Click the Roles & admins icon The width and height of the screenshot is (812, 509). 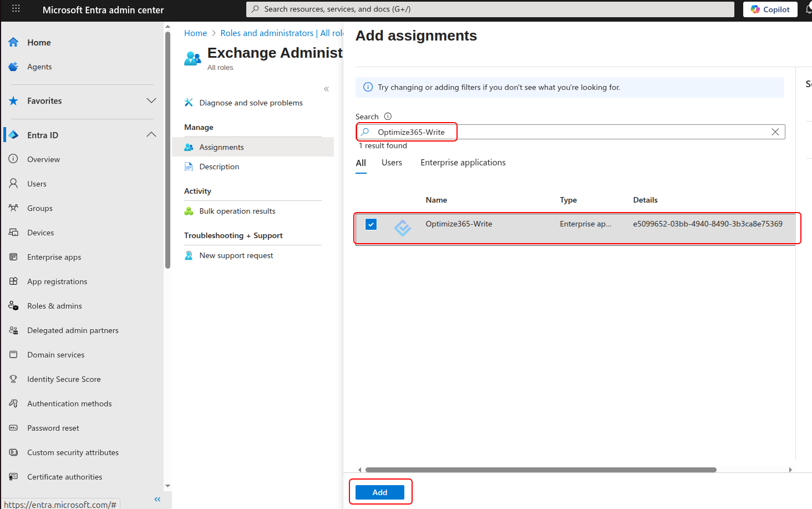coord(13,306)
